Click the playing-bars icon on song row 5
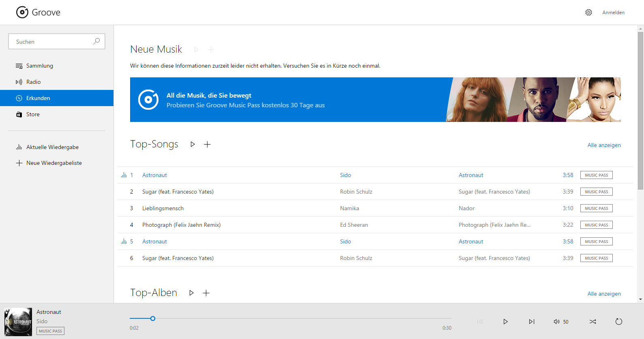 pyautogui.click(x=124, y=241)
